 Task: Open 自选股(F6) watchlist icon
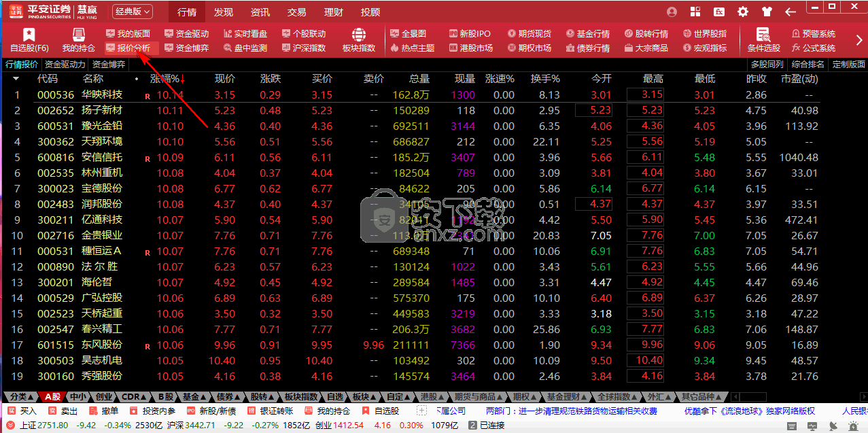[x=29, y=40]
